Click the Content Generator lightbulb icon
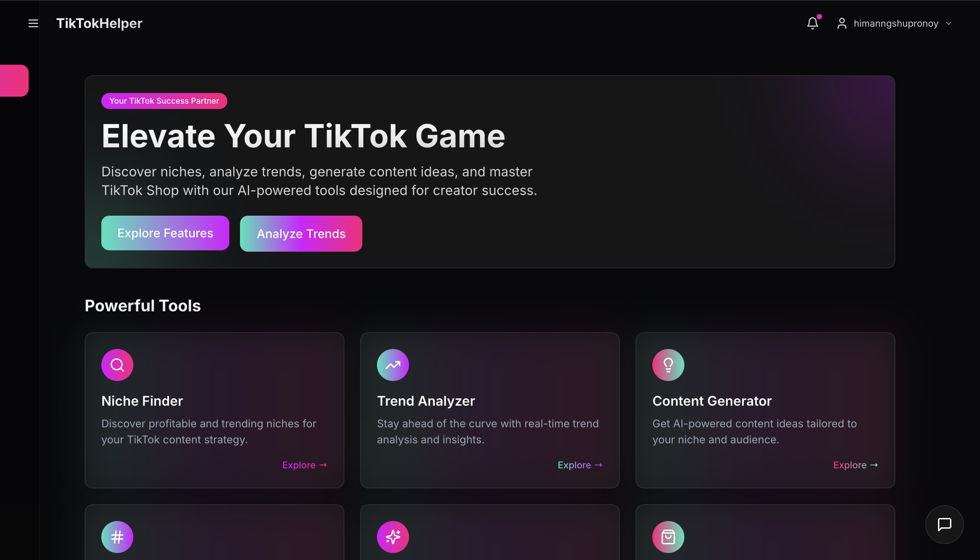The width and height of the screenshot is (980, 560). pos(668,365)
